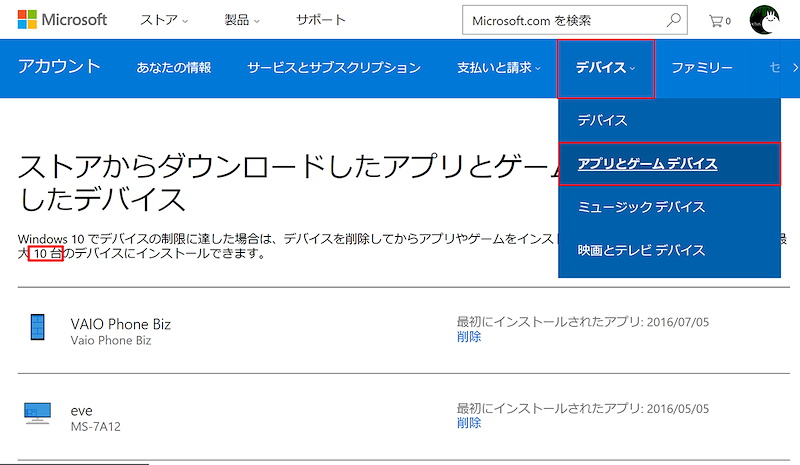Click the アカウント heading link
This screenshot has height=465, width=800.
[59, 66]
